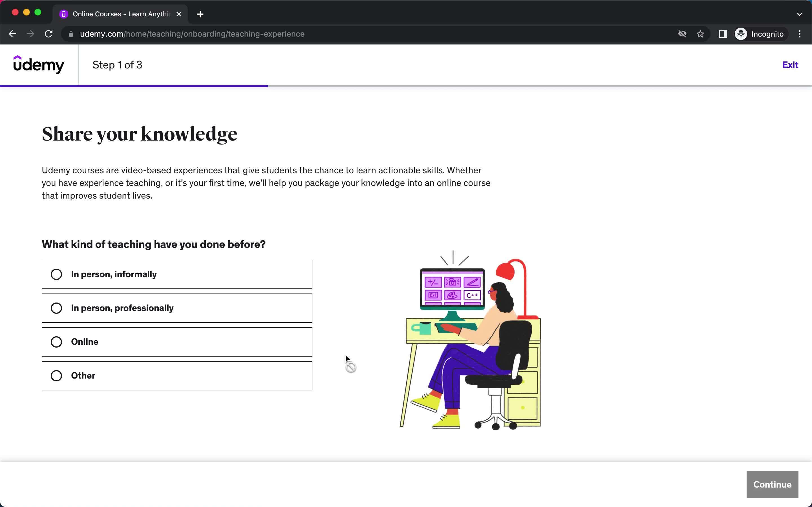This screenshot has height=507, width=812.
Task: Click the reload page icon
Action: click(49, 33)
